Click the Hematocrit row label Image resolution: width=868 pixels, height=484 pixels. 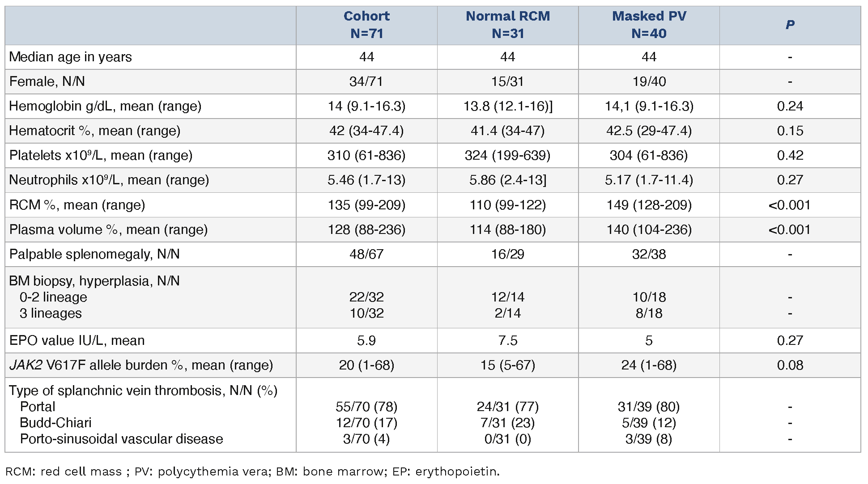(x=95, y=131)
